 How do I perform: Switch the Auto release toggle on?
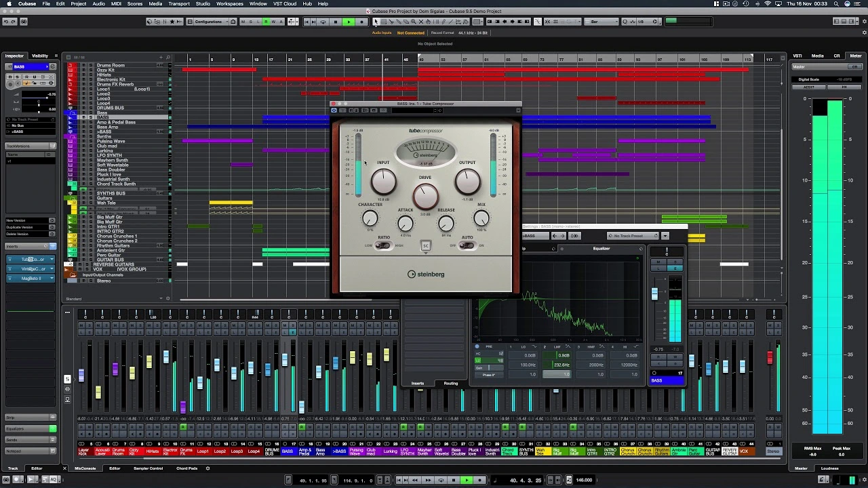click(x=467, y=245)
